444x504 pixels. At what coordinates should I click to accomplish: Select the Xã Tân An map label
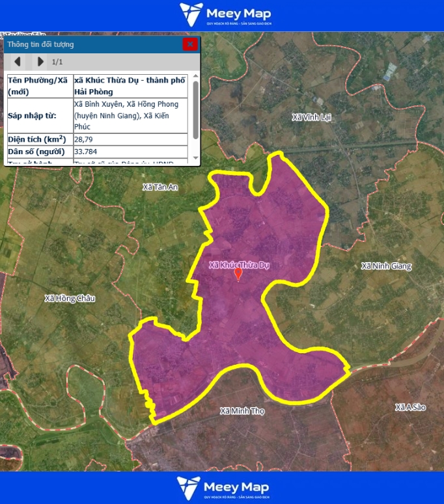pos(160,187)
